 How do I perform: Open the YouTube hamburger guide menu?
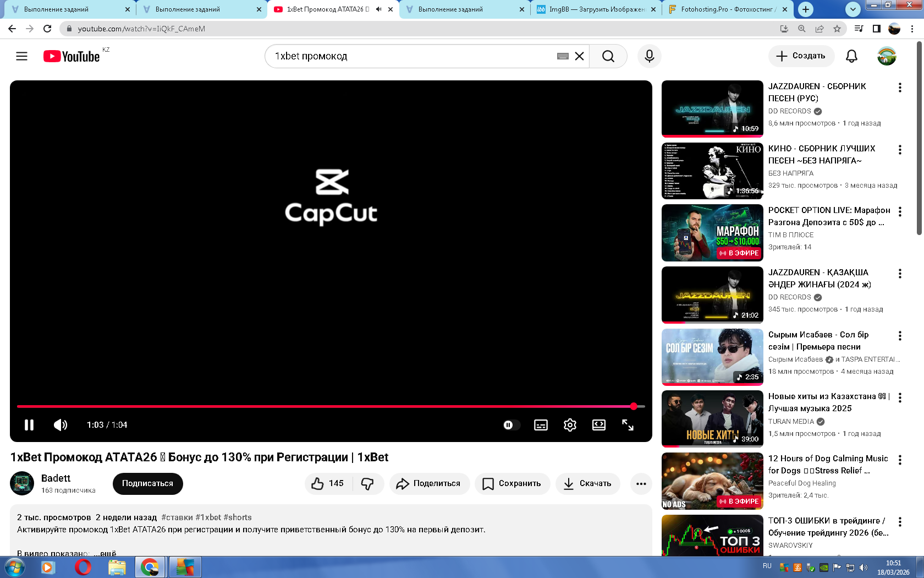(21, 56)
